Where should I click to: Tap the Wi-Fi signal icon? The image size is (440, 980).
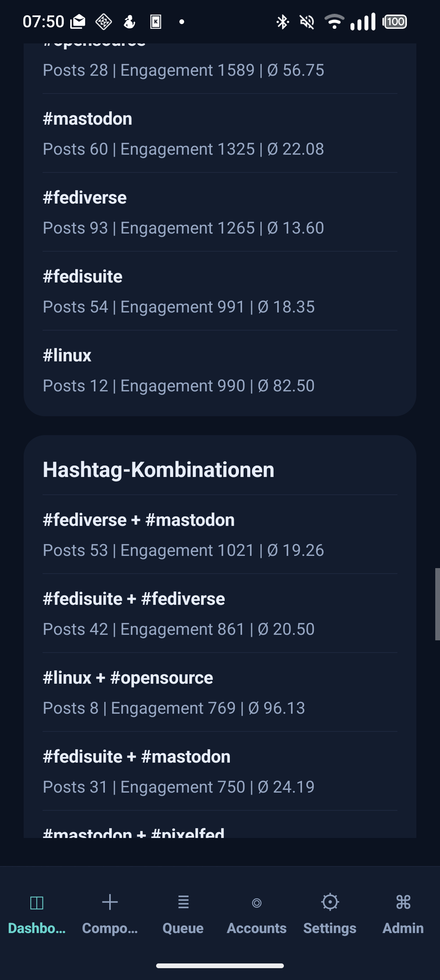coord(334,22)
